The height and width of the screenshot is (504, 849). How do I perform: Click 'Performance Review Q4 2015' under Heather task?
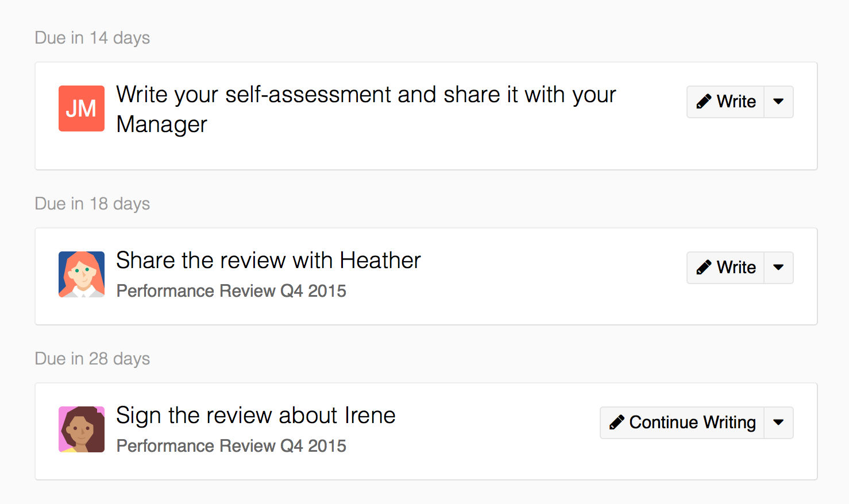pyautogui.click(x=231, y=291)
